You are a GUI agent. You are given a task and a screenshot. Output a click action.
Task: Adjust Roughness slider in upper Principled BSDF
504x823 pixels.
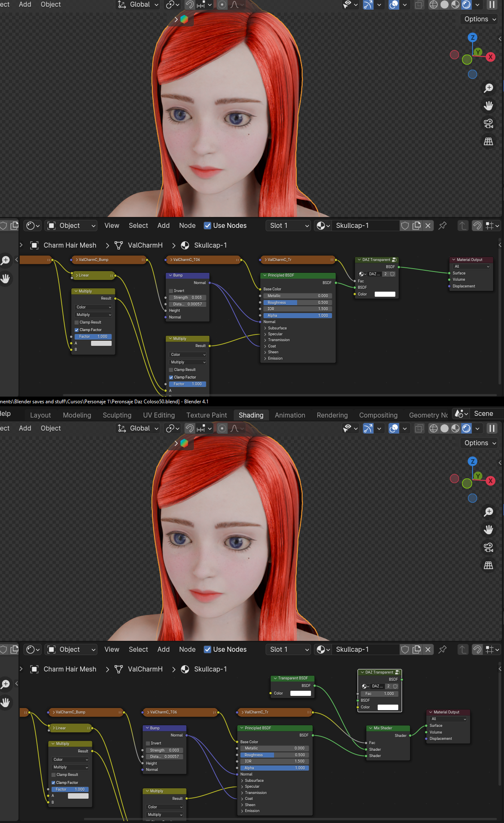coord(298,303)
